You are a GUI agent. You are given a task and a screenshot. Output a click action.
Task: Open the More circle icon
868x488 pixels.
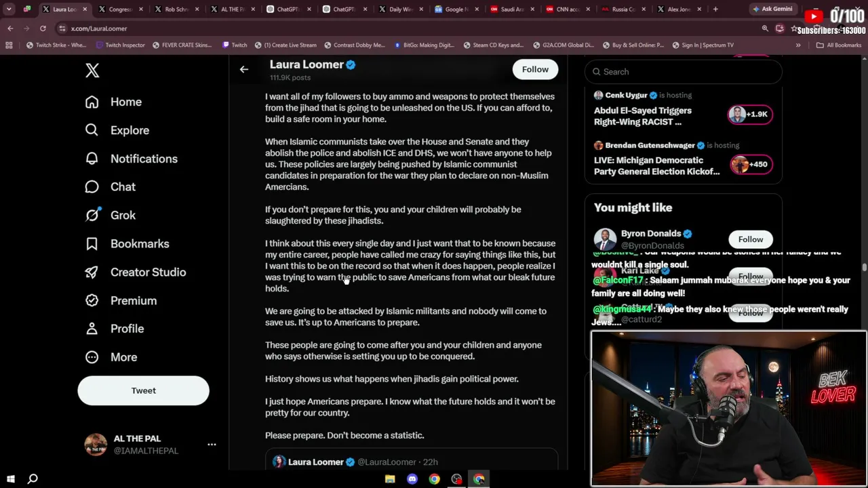point(92,357)
